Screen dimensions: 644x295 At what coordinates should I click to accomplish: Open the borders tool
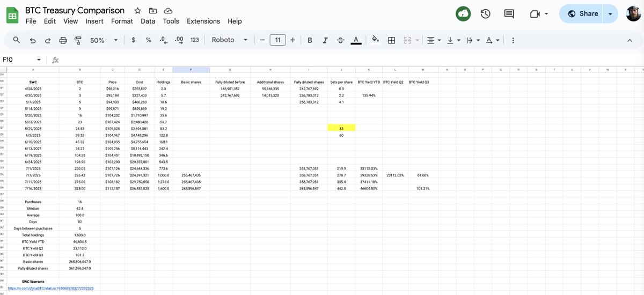point(392,40)
